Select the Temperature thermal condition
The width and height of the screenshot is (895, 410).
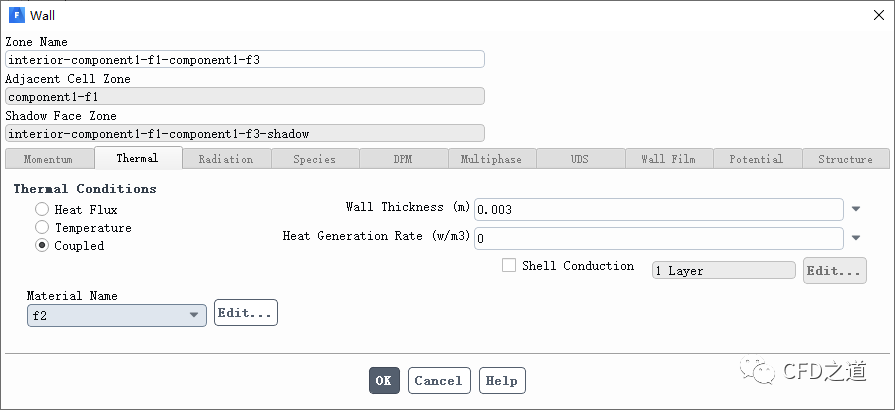click(x=42, y=228)
